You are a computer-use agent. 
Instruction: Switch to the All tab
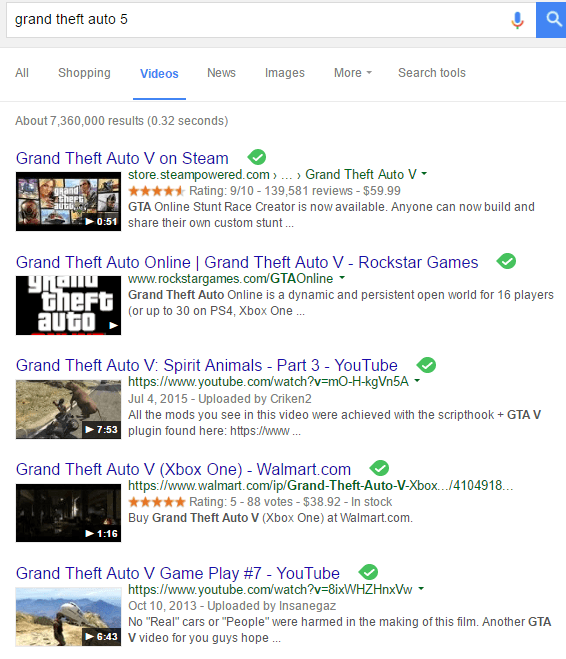click(22, 73)
